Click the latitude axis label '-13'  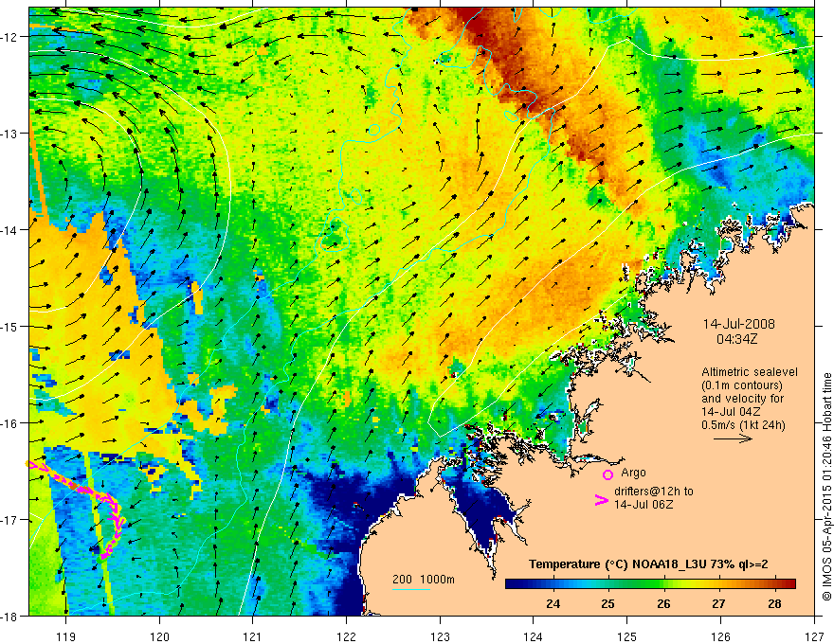click(x=10, y=134)
